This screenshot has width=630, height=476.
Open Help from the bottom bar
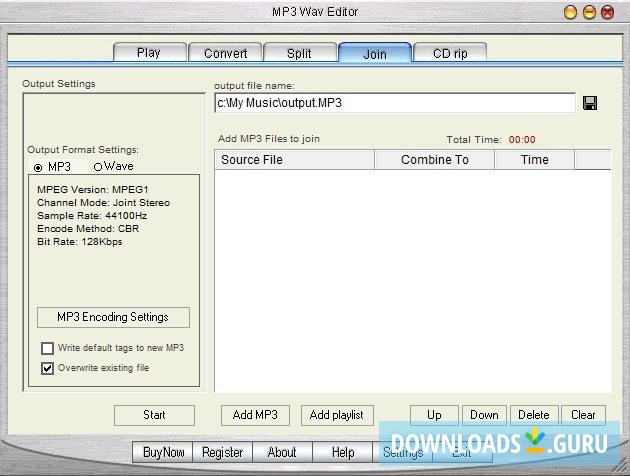click(x=343, y=452)
